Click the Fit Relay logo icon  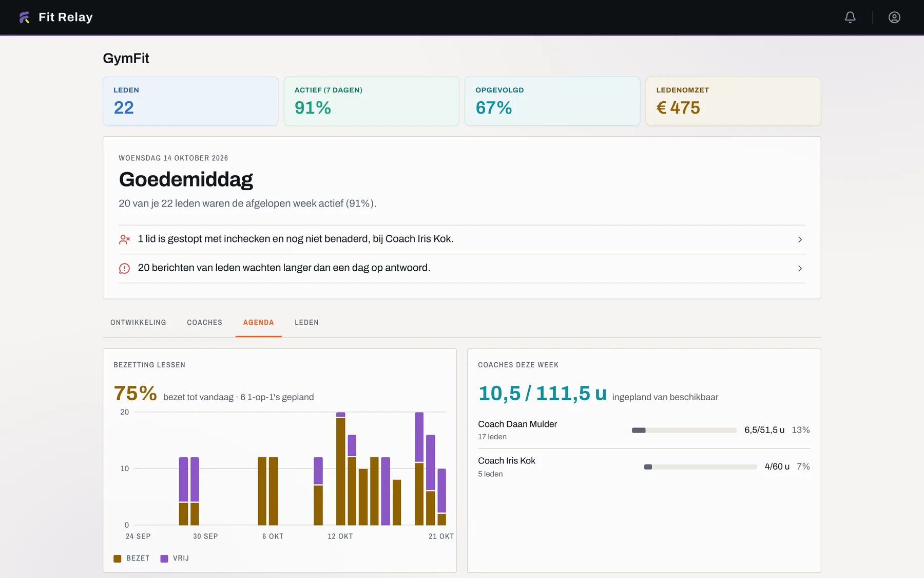coord(24,17)
